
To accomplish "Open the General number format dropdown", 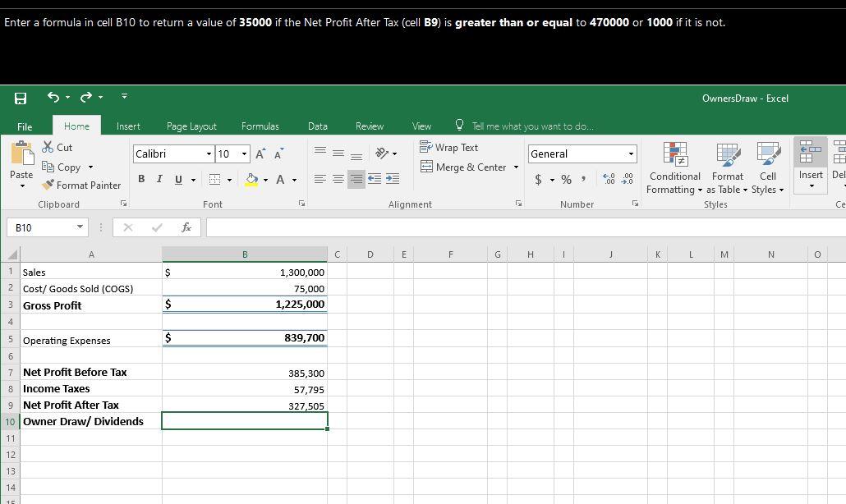I will coord(631,153).
